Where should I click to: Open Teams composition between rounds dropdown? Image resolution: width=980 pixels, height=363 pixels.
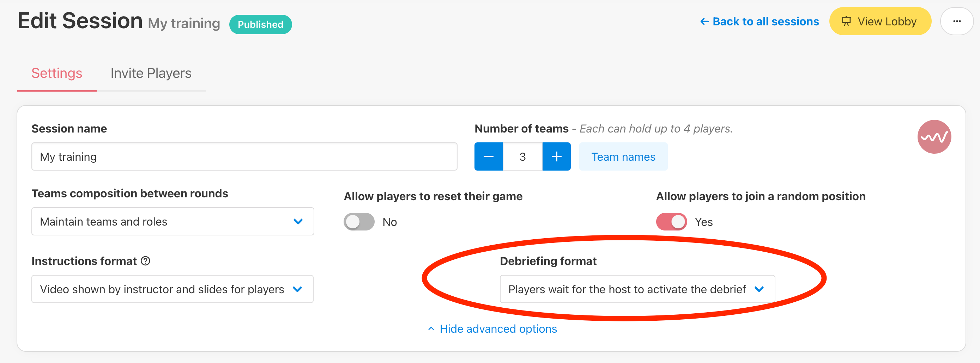[173, 222]
